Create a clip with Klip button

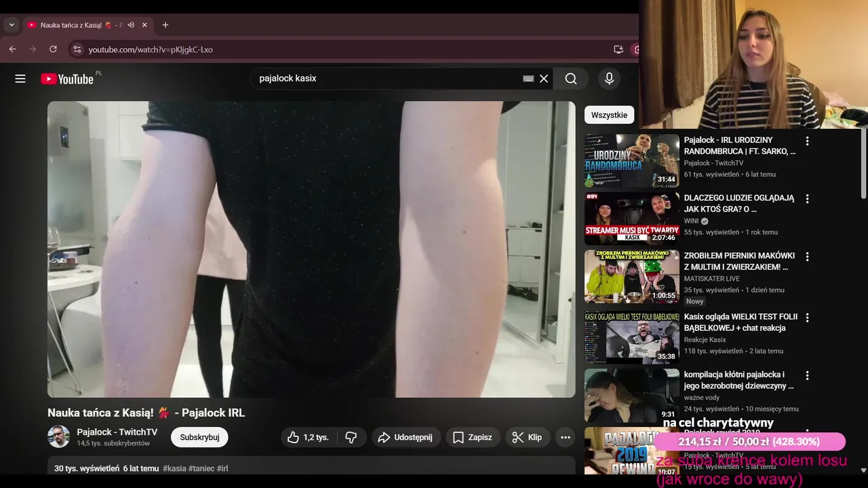527,437
